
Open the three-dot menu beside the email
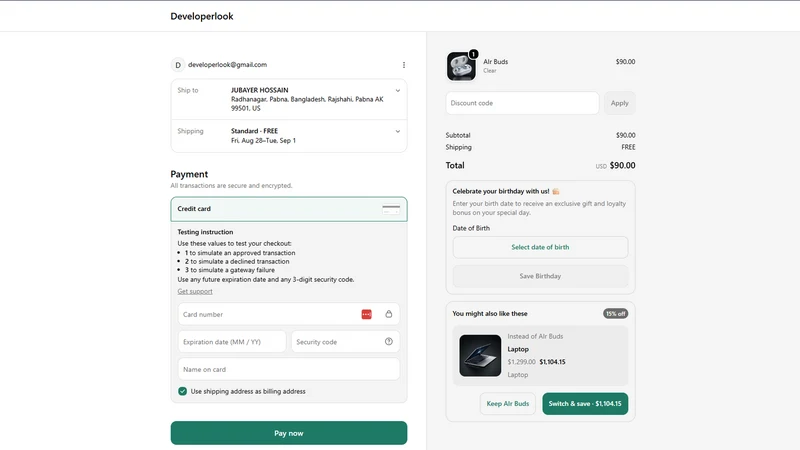coord(404,65)
